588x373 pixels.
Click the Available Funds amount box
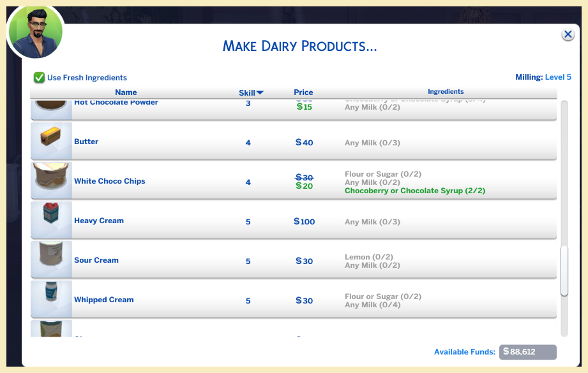click(x=527, y=352)
